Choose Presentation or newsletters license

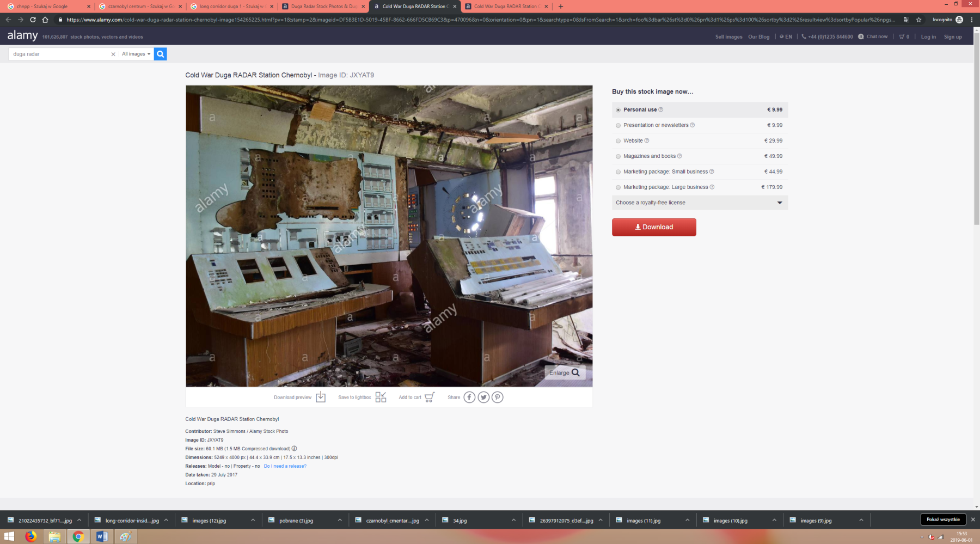click(x=618, y=125)
